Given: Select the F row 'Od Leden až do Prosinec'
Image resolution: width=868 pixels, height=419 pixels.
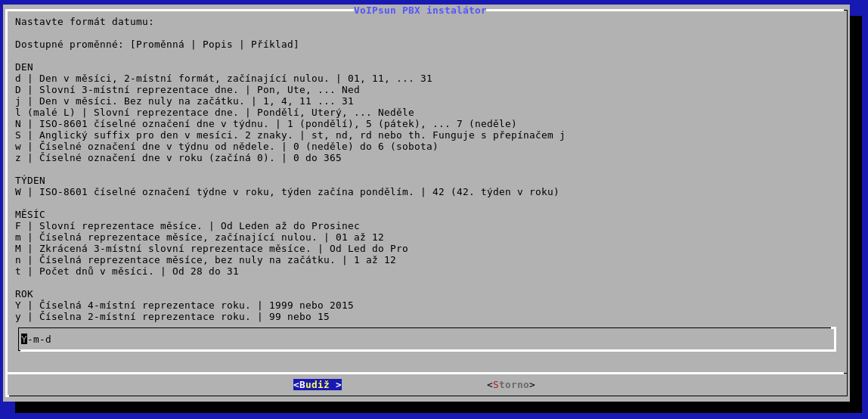Looking at the screenshot, I should (187, 226).
